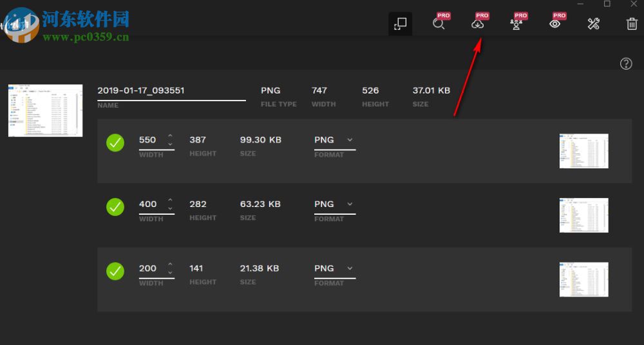Open the PRO magnifier search tool
The width and height of the screenshot is (644, 345).
click(439, 23)
